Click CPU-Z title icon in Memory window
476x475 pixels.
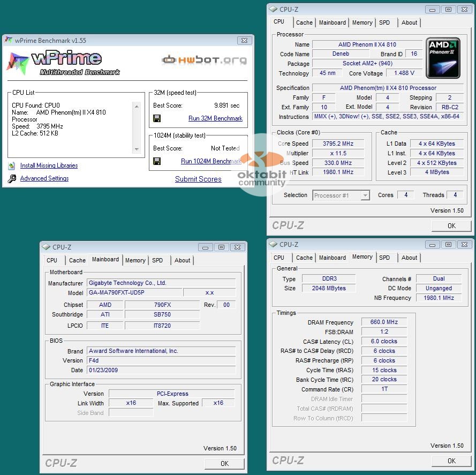pos(273,244)
